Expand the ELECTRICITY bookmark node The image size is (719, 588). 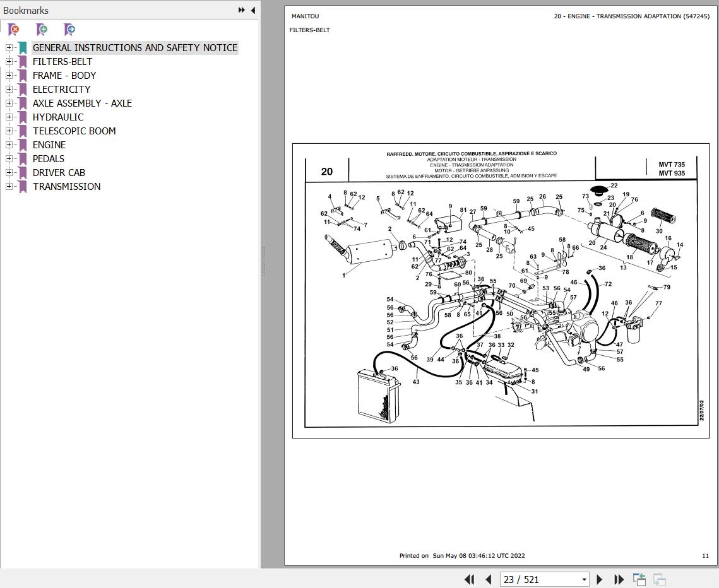[x=9, y=90]
